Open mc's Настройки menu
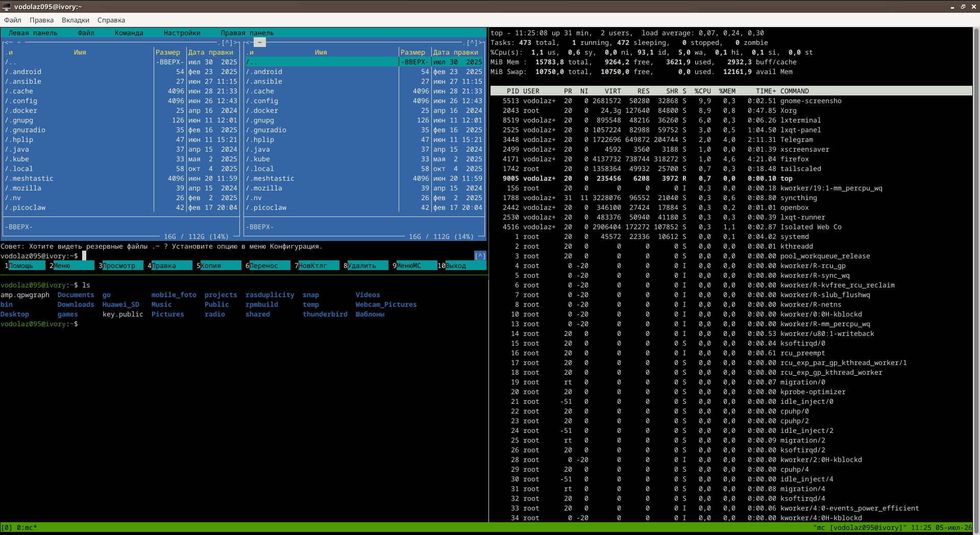 pyautogui.click(x=182, y=33)
